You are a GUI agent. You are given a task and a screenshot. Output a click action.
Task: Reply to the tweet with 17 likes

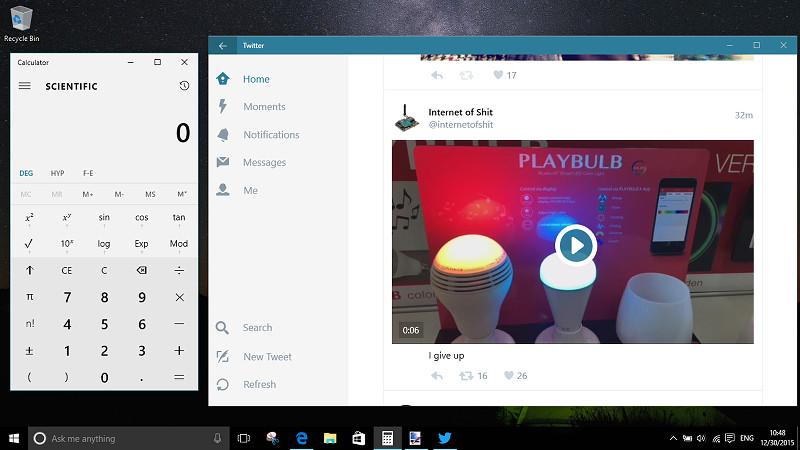tap(437, 76)
